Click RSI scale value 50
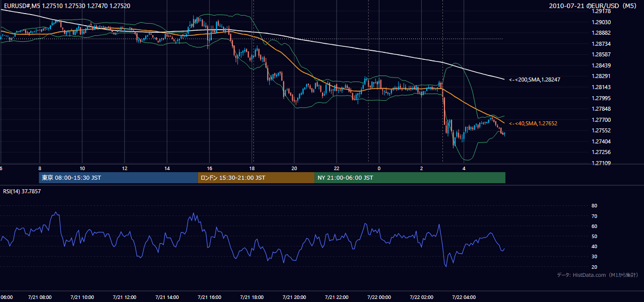The image size is (644, 302). [x=595, y=236]
